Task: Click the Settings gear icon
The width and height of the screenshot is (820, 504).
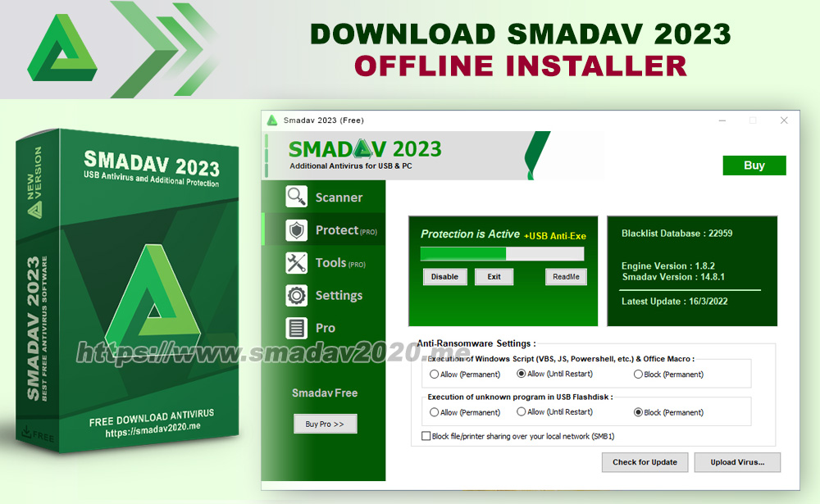Action: tap(297, 295)
